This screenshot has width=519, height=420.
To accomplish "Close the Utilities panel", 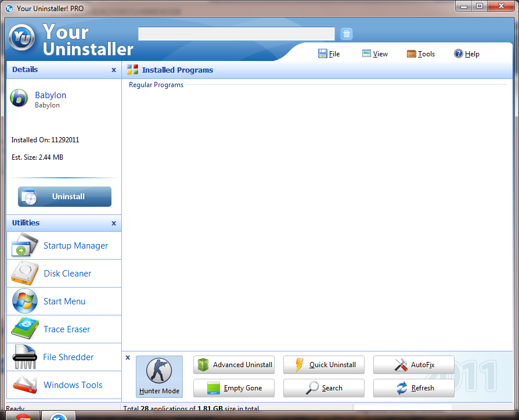I will (x=114, y=223).
